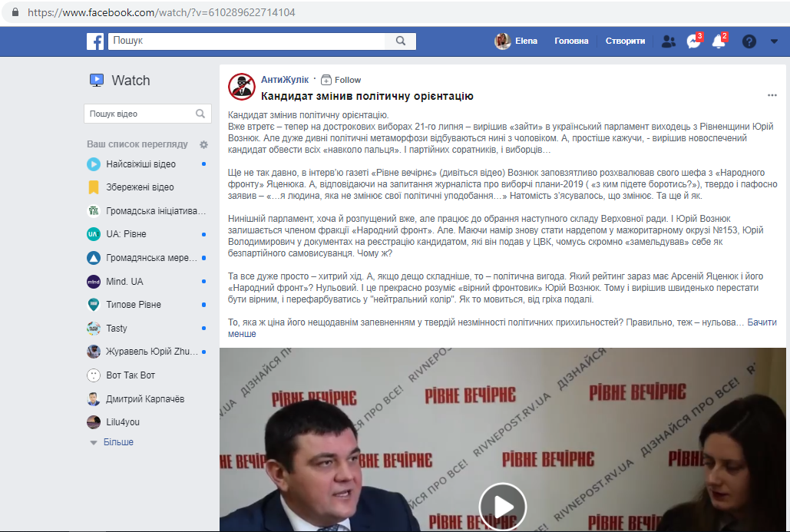790x532 pixels.
Task: Click the Типове Рівне page icon
Action: point(94,305)
